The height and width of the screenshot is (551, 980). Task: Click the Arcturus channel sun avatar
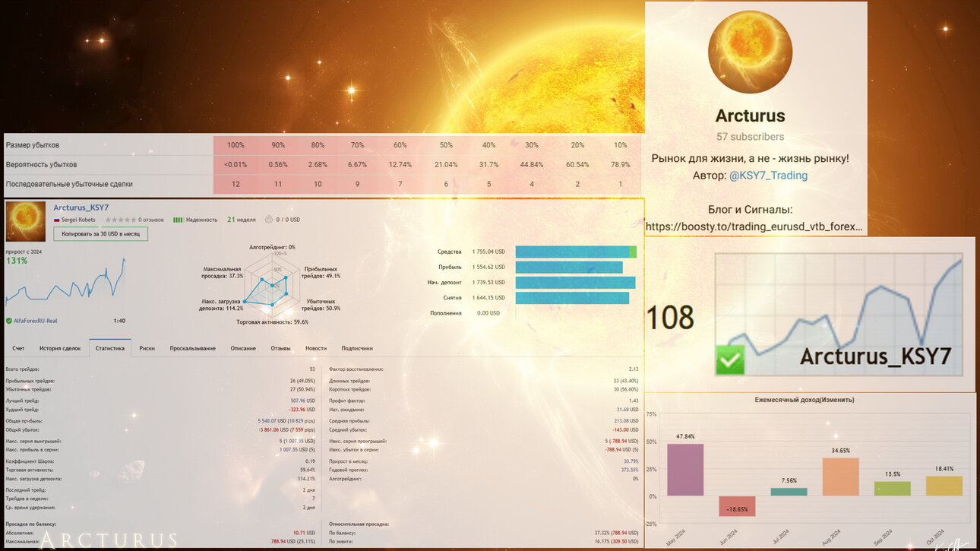tap(750, 52)
